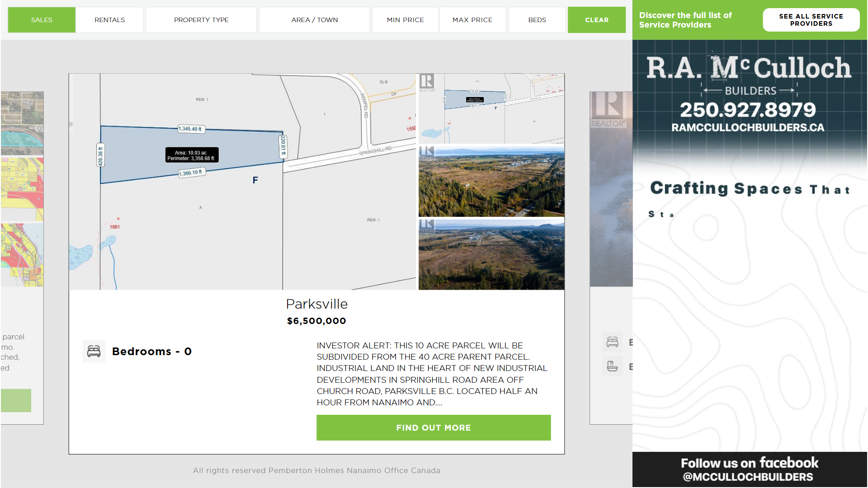This screenshot has width=868, height=488.
Task: Click REALTOR logo on middle aerial photo
Action: pyautogui.click(x=426, y=152)
